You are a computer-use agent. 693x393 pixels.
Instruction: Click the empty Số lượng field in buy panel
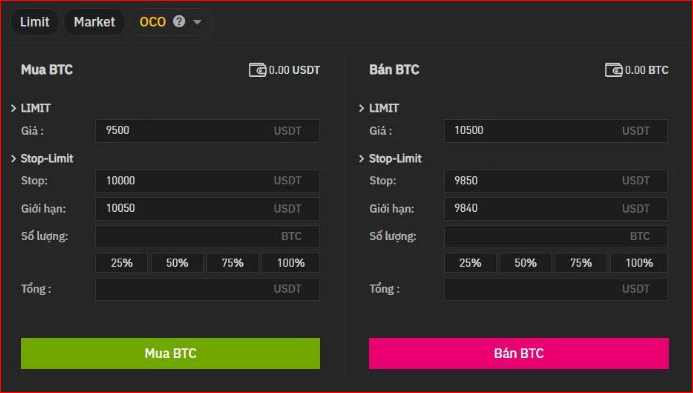pos(207,236)
